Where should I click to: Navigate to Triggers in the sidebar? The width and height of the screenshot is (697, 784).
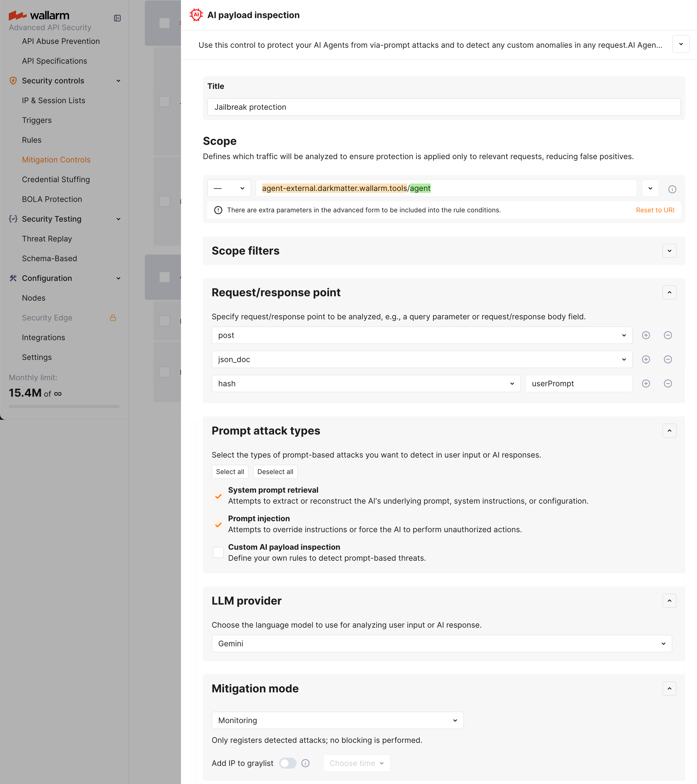tap(37, 120)
